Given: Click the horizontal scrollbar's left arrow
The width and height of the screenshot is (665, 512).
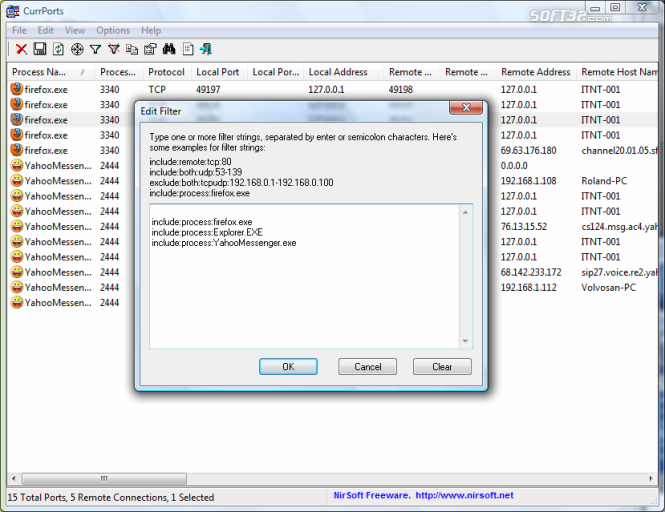Looking at the screenshot, I should 14,478.
